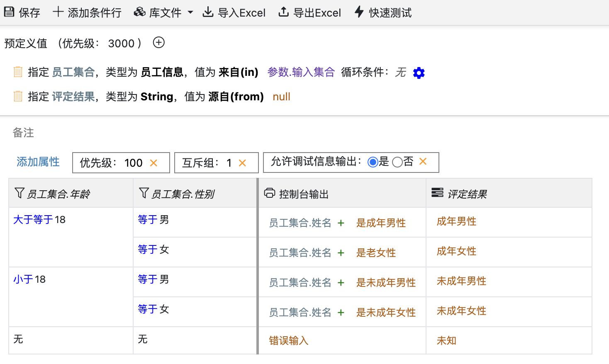Delete the 员工集合 predefined value row
Screen dimensions: 609x364
coord(18,72)
